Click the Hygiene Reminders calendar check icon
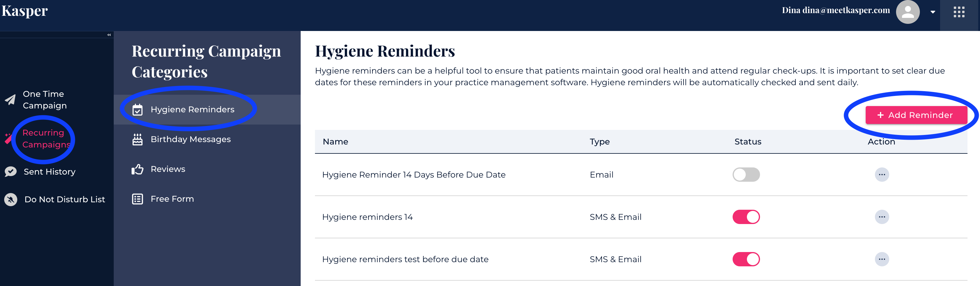Screen dimensions: 980x286 (x=137, y=110)
